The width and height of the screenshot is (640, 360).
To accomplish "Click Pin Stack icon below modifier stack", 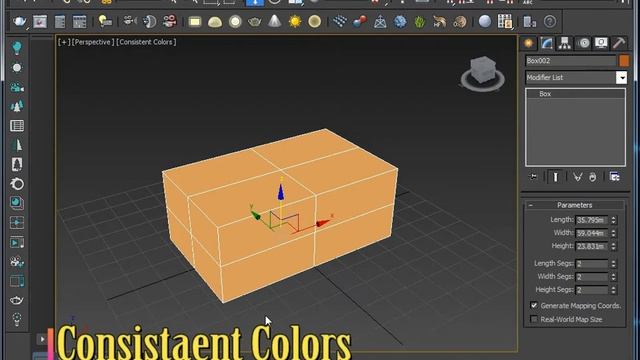I will pos(533,177).
